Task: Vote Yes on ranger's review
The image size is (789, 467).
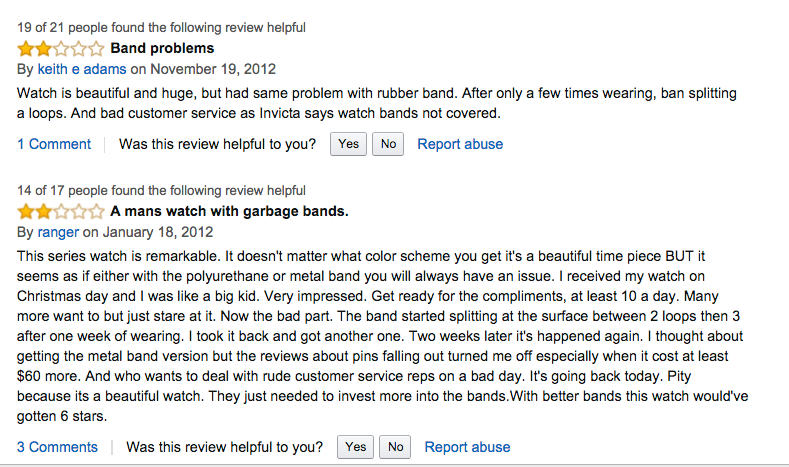Action: click(x=355, y=447)
